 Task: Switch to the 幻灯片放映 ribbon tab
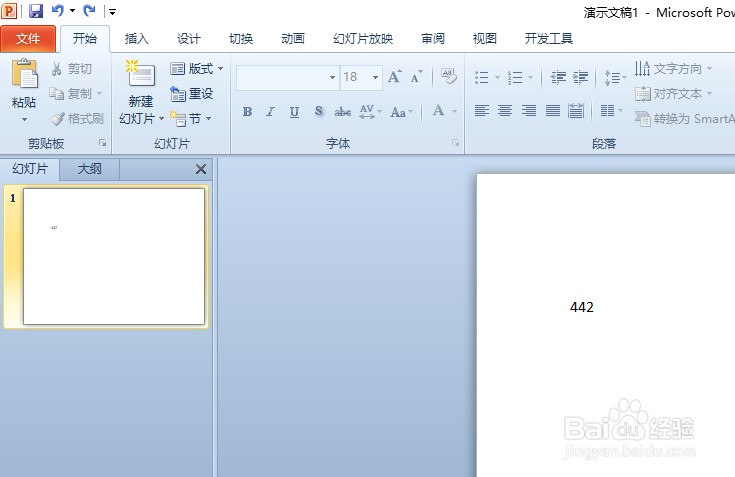(x=363, y=38)
